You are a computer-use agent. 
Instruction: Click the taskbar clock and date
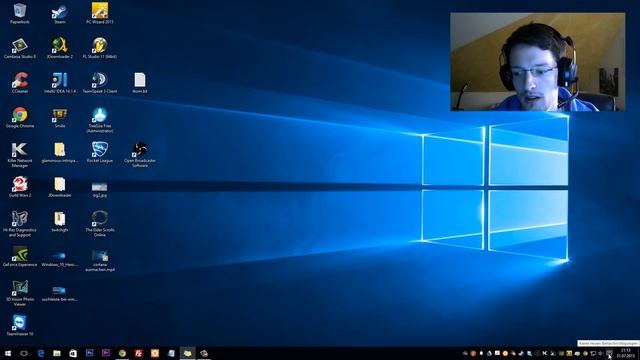pyautogui.click(x=625, y=353)
